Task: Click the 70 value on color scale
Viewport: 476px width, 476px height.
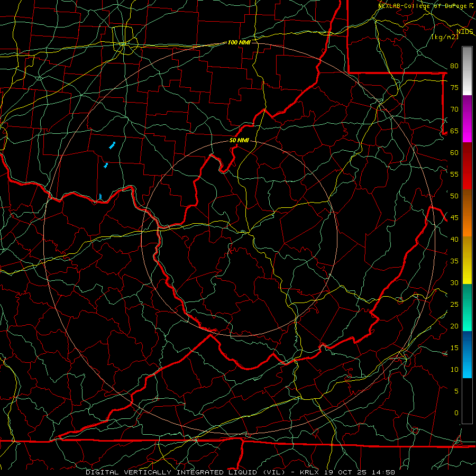Action: point(454,109)
